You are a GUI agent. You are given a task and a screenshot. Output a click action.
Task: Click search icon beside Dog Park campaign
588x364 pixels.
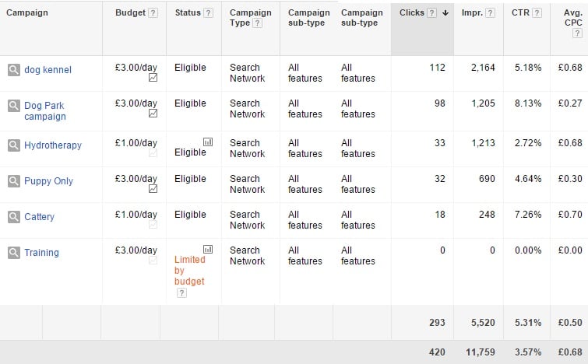[x=14, y=106]
